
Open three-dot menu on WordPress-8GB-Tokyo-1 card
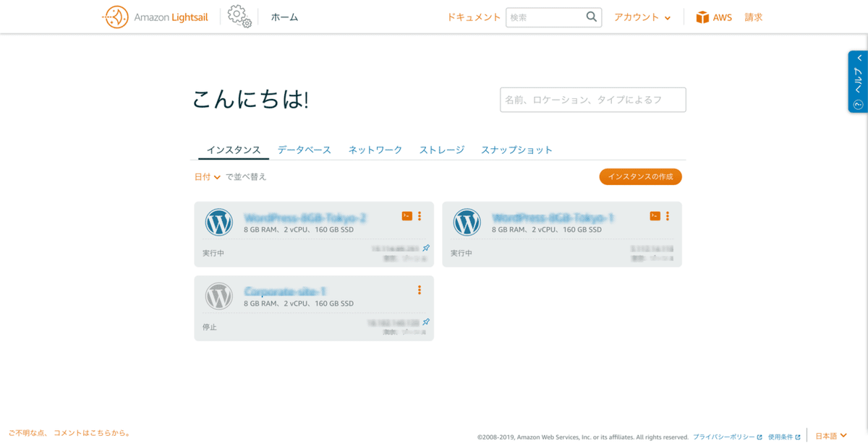point(668,216)
